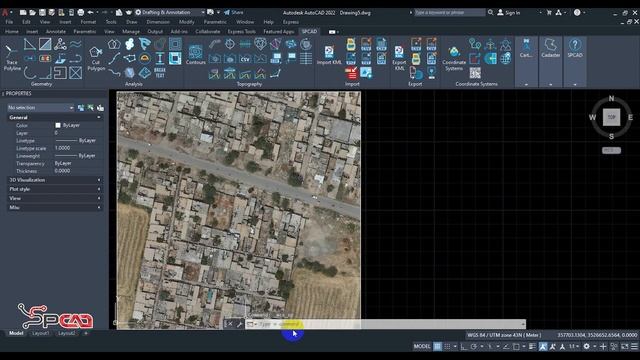Click the Import KML button
Image resolution: width=640 pixels, height=360 pixels.
tap(329, 54)
